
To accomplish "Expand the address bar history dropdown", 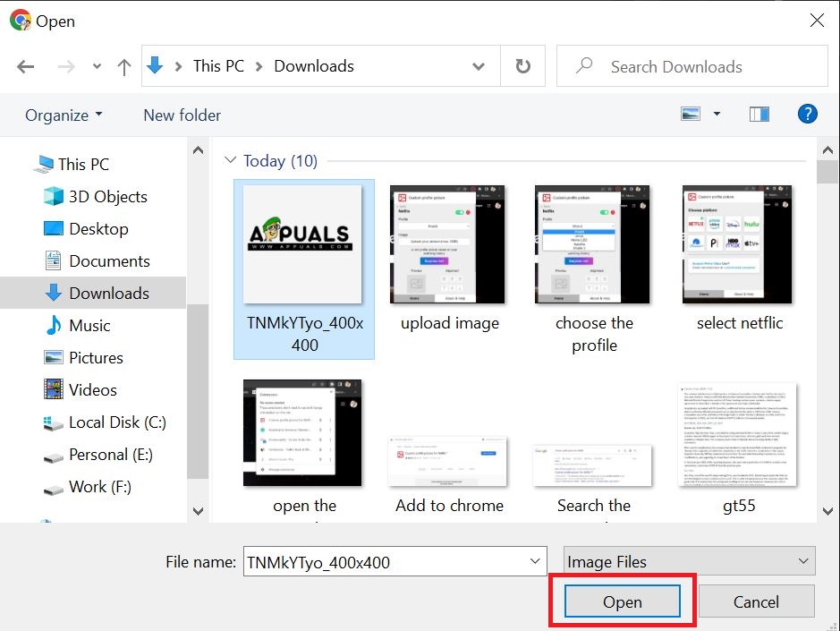I will click(479, 66).
